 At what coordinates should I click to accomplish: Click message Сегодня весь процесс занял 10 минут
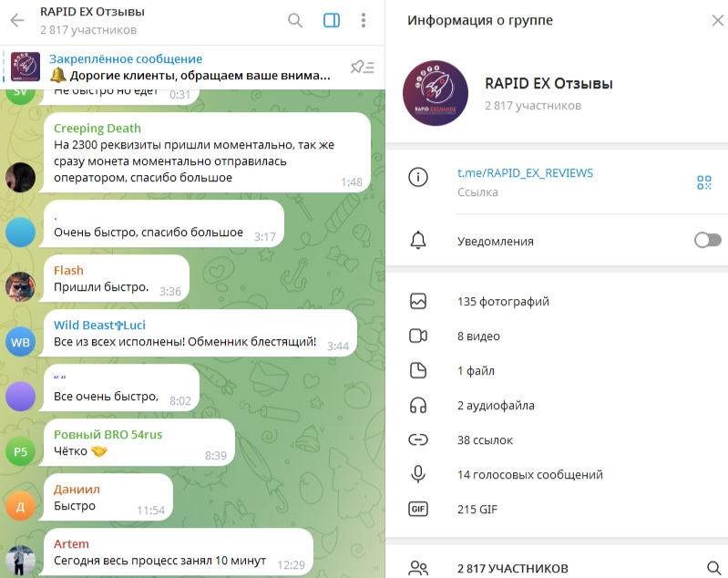pyautogui.click(x=159, y=561)
